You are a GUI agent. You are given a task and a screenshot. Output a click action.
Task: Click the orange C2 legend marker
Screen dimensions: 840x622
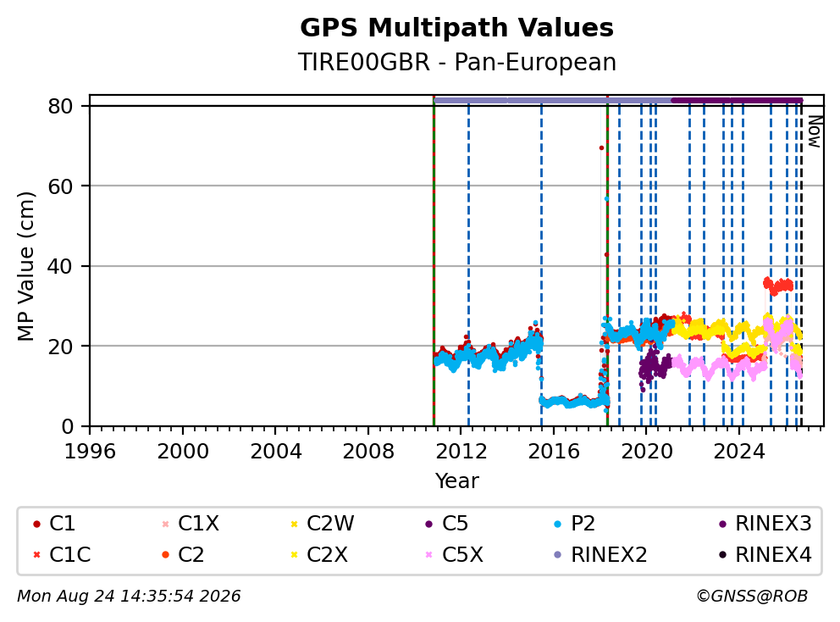coord(165,555)
